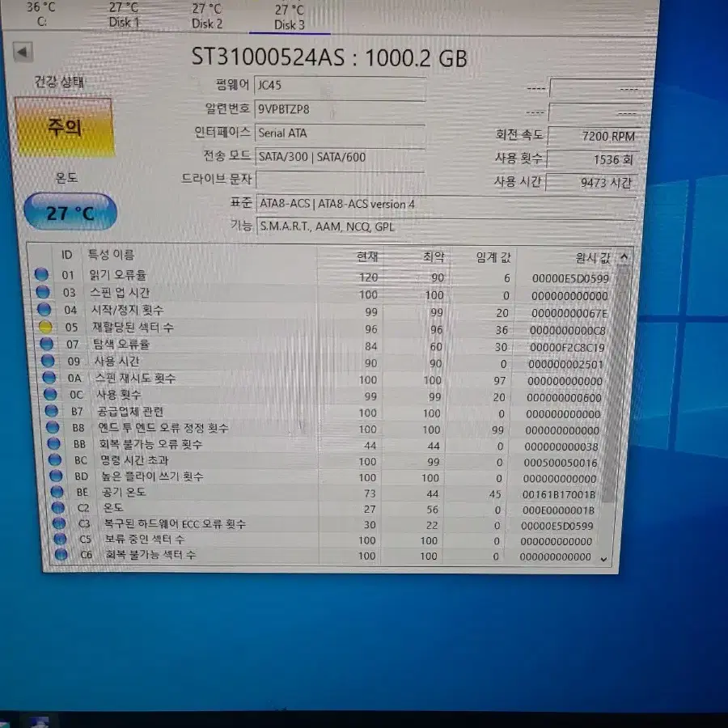Image resolution: width=728 pixels, height=728 pixels.
Task: Click the blue status icon for C3 복구된 하드웨어 ECC
Action: [59, 523]
